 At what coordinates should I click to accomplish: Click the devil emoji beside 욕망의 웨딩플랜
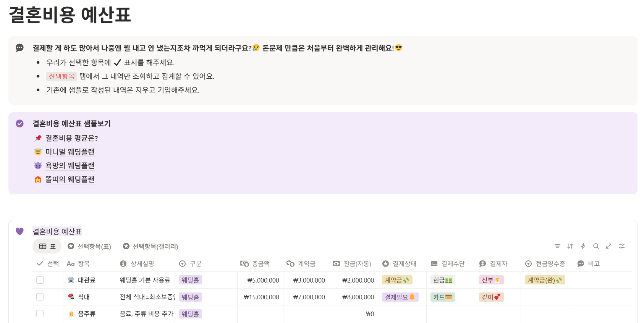pos(38,165)
